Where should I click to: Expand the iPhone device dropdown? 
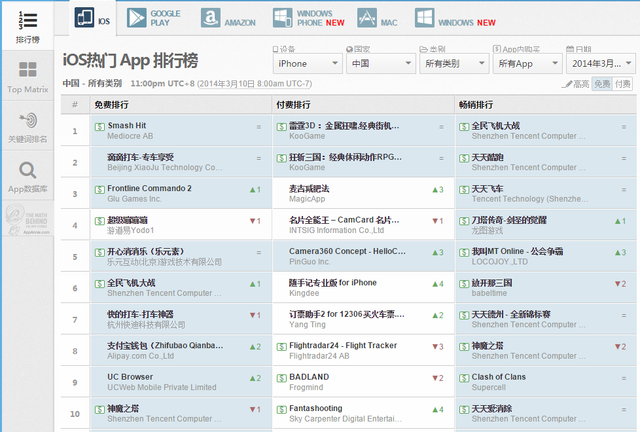[x=307, y=64]
